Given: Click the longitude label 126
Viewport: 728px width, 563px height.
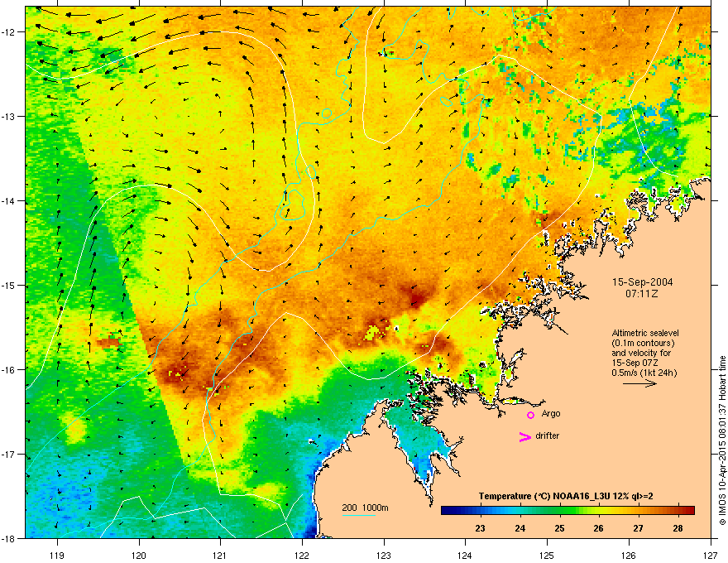Looking at the screenshot, I should point(629,556).
